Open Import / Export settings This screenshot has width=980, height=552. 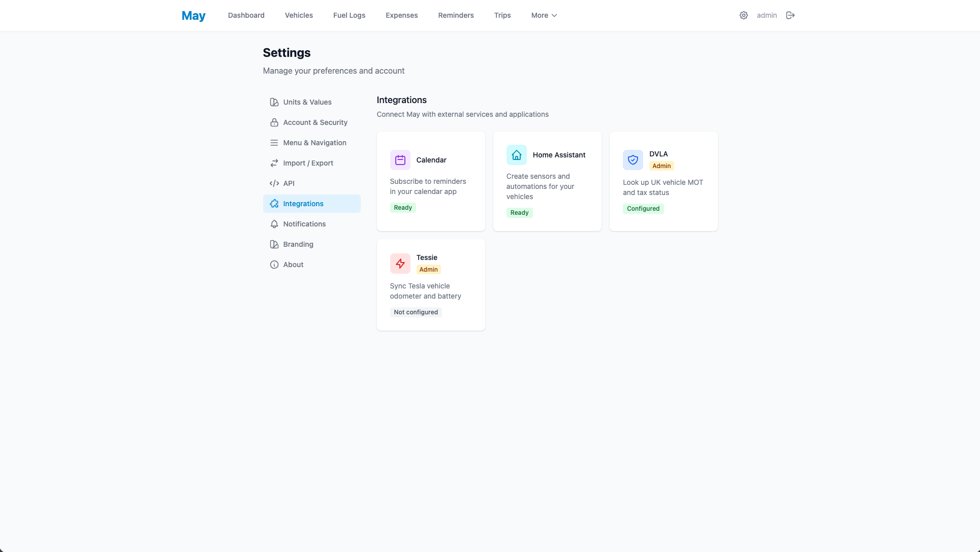point(311,163)
